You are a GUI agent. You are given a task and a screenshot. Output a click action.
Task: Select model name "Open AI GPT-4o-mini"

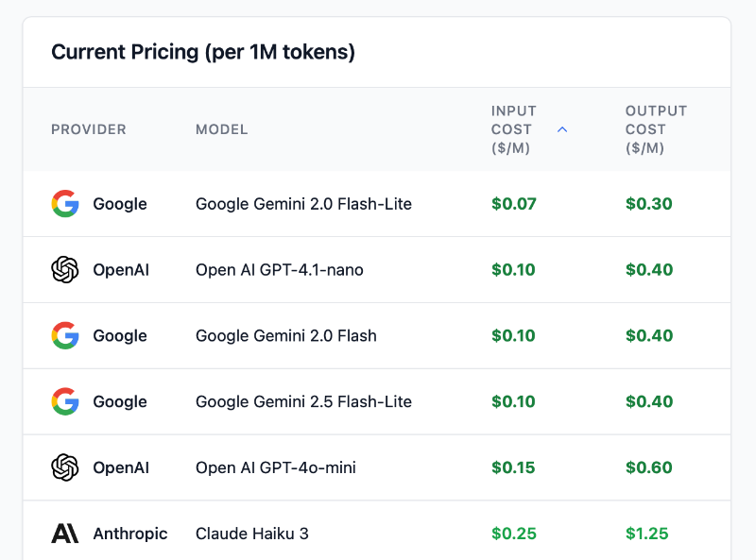tap(276, 468)
